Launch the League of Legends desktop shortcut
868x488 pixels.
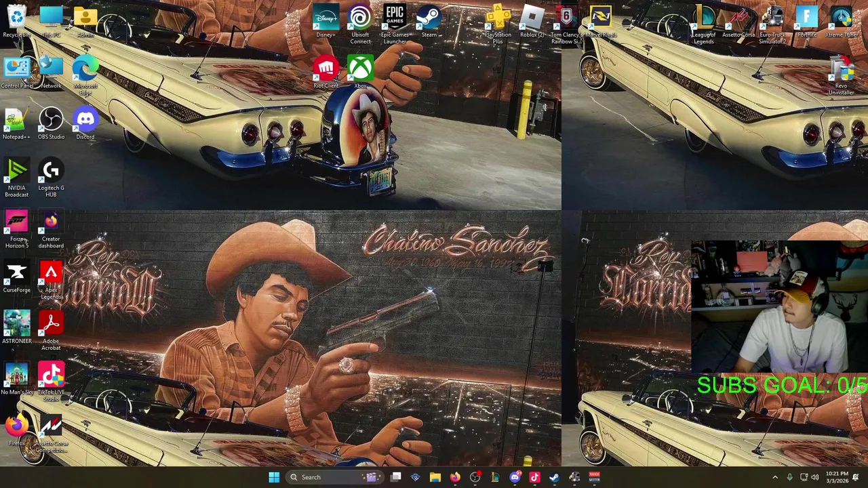[703, 24]
